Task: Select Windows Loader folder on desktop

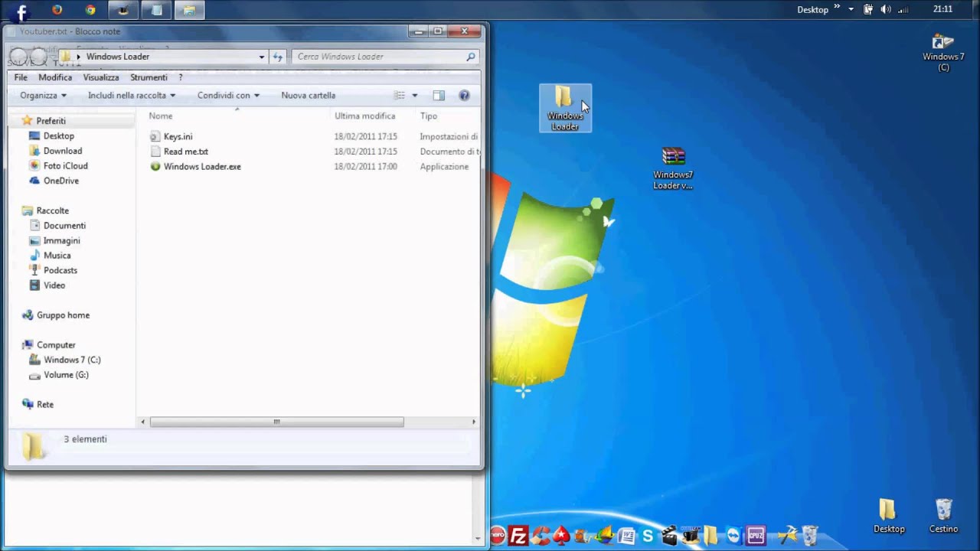Action: click(x=565, y=108)
